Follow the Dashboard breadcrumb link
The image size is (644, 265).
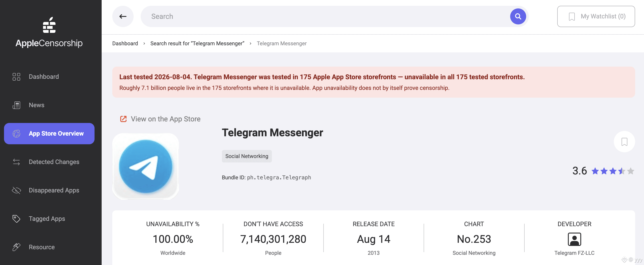[x=125, y=44]
